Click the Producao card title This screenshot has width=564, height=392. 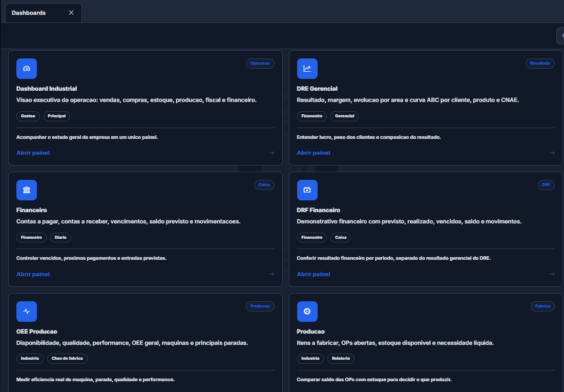tap(311, 332)
